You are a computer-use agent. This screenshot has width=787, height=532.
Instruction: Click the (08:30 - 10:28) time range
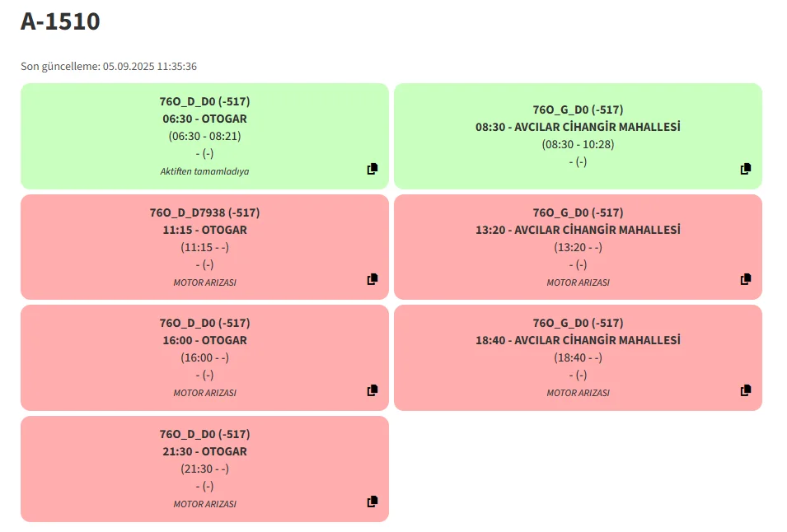578,144
